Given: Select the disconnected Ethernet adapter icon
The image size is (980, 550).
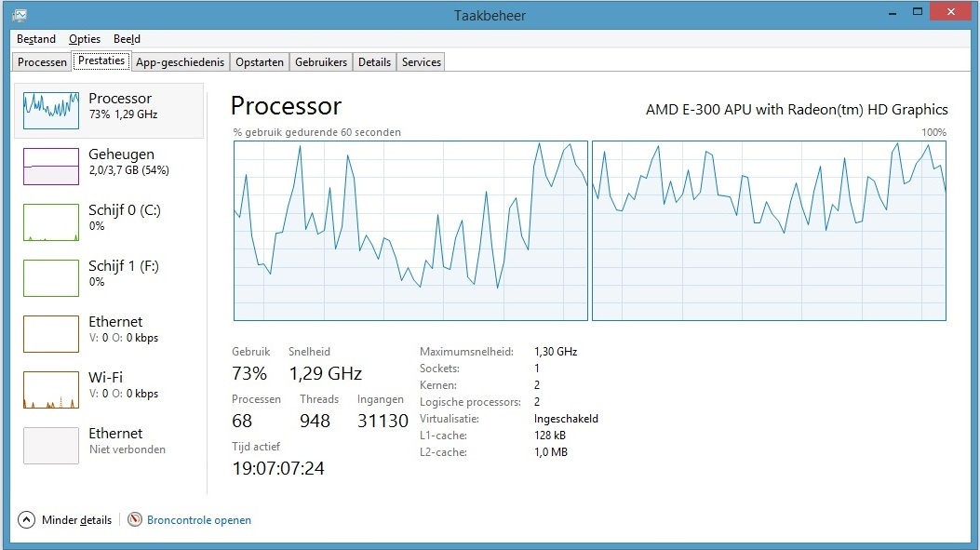Looking at the screenshot, I should coord(51,446).
